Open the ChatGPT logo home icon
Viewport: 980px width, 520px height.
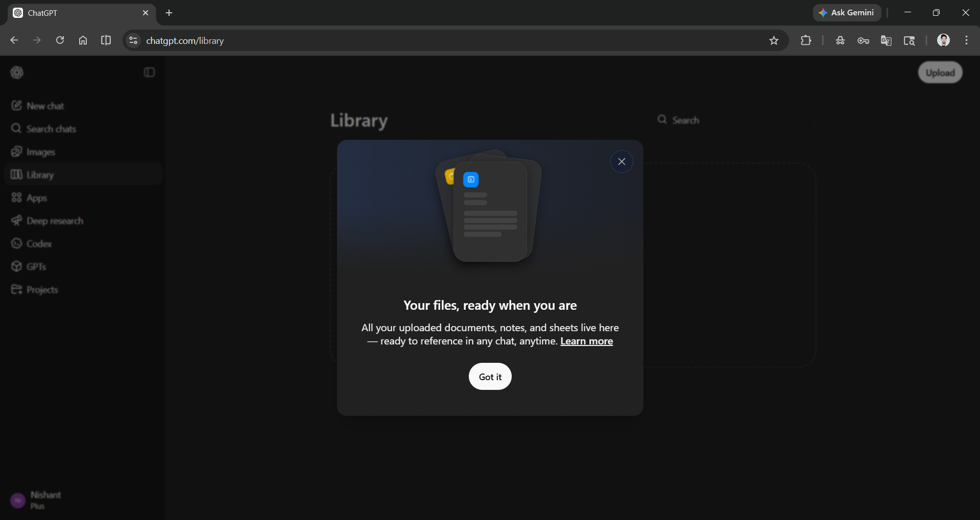[x=17, y=72]
